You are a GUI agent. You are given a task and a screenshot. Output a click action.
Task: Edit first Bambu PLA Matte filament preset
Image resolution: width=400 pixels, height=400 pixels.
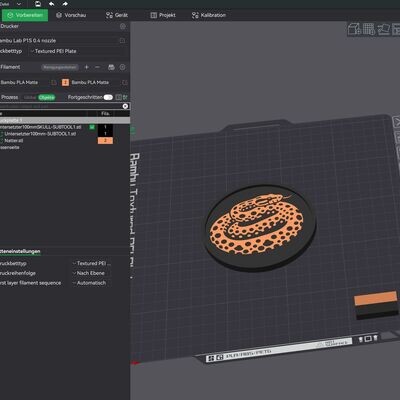[54, 82]
